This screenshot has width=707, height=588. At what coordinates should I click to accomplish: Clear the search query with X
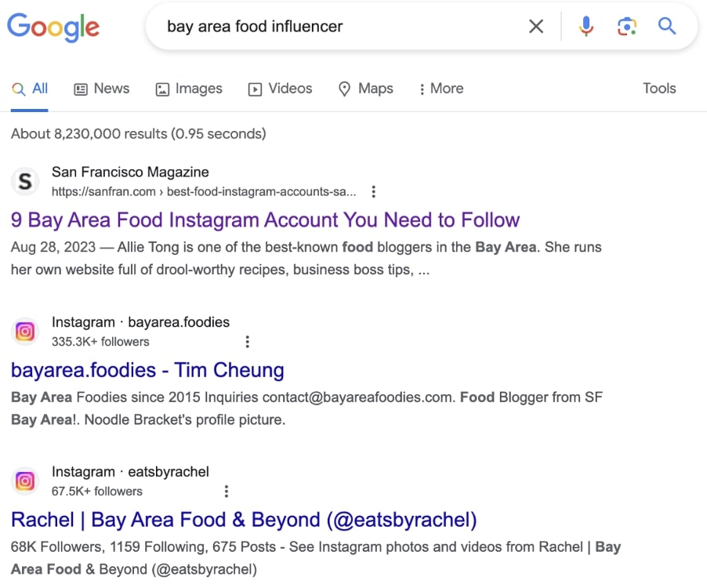tap(536, 27)
